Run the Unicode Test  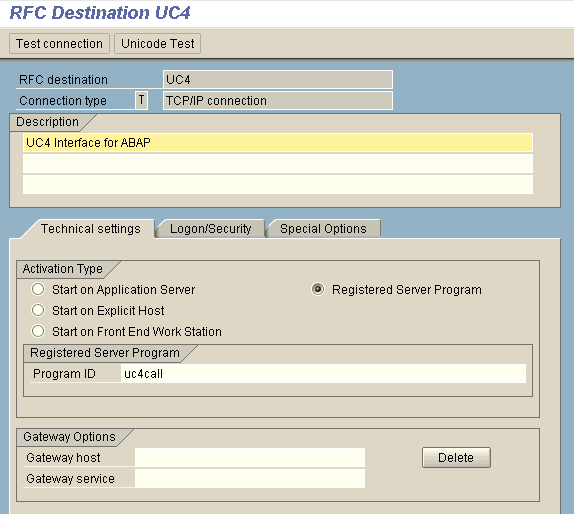coord(157,44)
